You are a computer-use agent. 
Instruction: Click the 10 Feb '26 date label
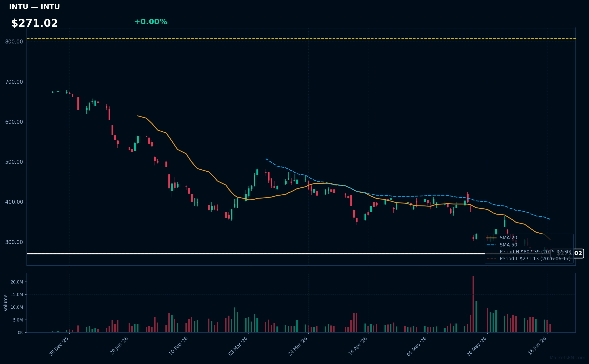178,346
